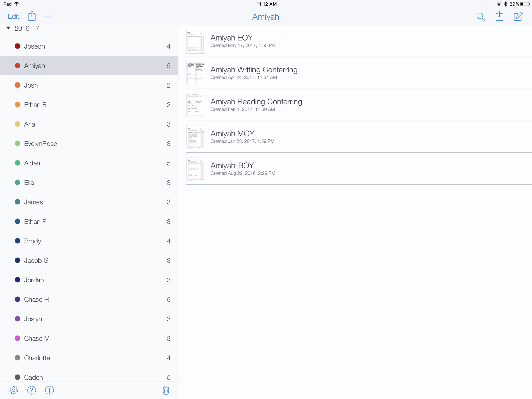The height and width of the screenshot is (399, 532).
Task: Click the Amiyah Reading Conferring title
Action: [x=256, y=102]
